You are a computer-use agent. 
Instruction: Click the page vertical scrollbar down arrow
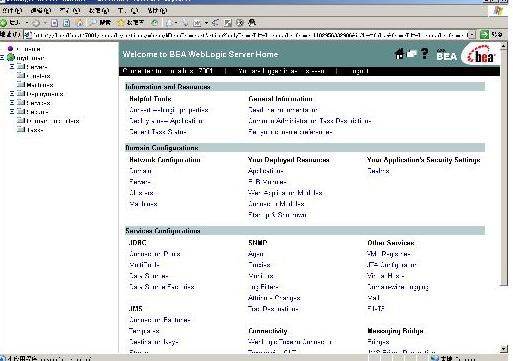(504, 349)
